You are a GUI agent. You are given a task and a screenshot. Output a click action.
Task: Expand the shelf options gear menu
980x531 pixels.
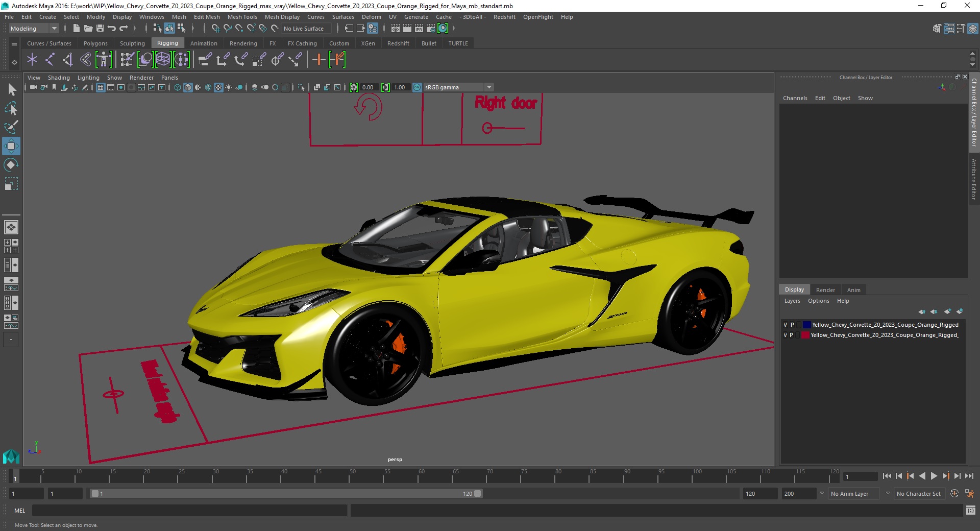click(x=14, y=62)
